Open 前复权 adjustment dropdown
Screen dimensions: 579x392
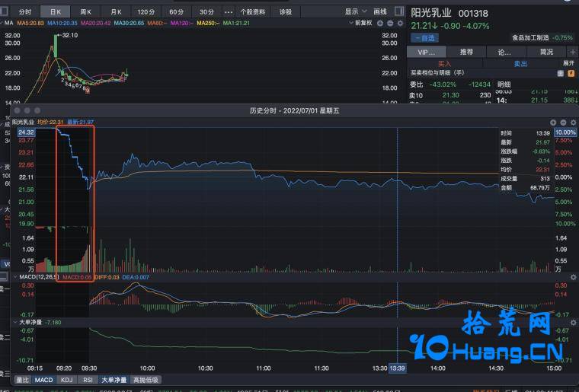point(361,23)
